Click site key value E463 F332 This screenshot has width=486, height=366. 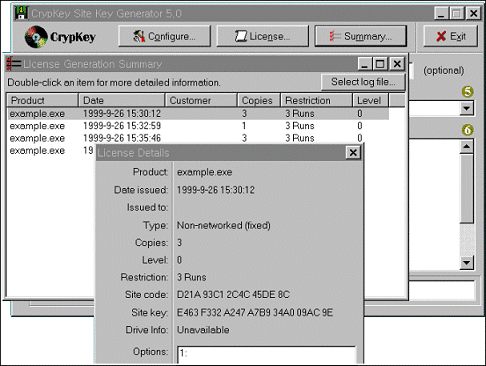255,312
